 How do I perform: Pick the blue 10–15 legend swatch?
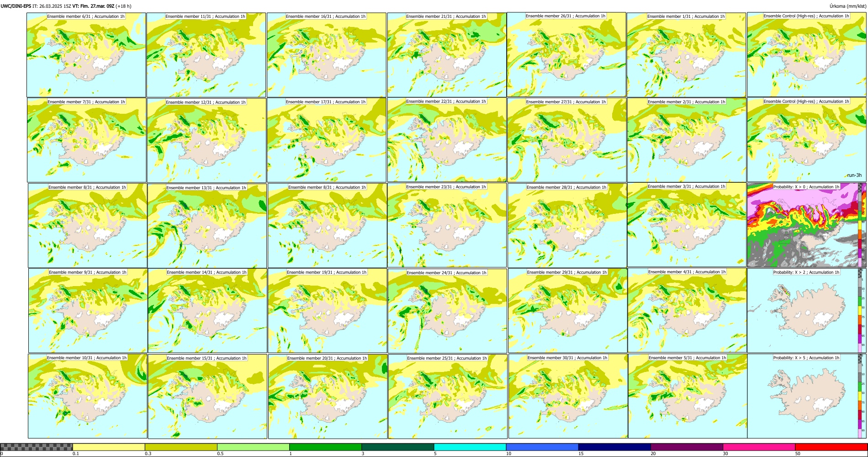pyautogui.click(x=542, y=447)
